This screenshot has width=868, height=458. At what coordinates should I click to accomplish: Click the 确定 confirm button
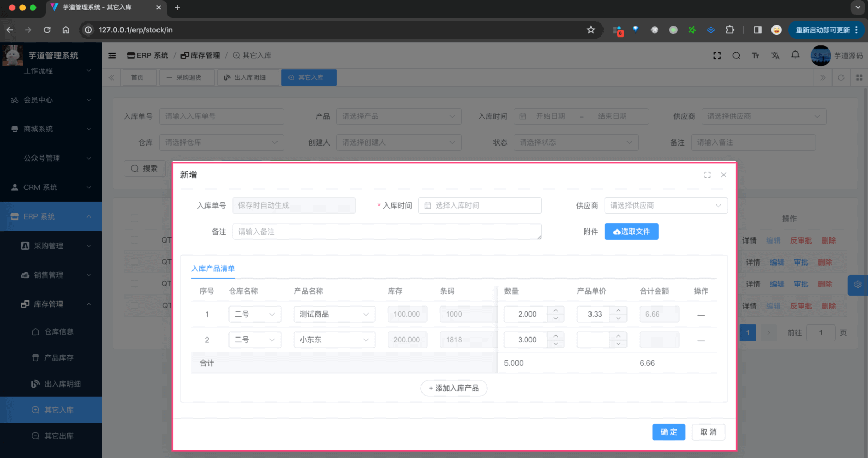(x=668, y=432)
